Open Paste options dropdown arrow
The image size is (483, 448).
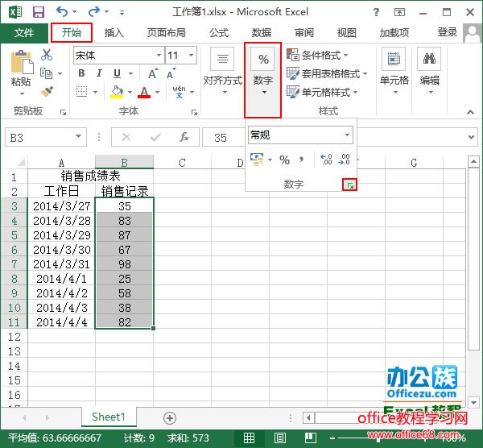pyautogui.click(x=22, y=93)
